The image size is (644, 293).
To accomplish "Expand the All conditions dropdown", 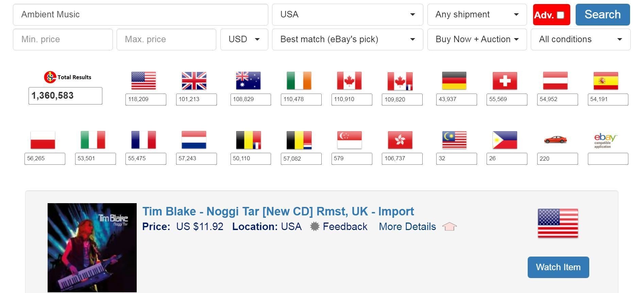I will tap(580, 39).
